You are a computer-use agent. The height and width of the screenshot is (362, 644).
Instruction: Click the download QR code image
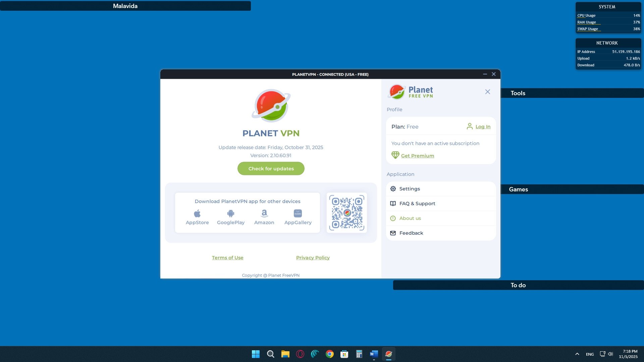346,213
